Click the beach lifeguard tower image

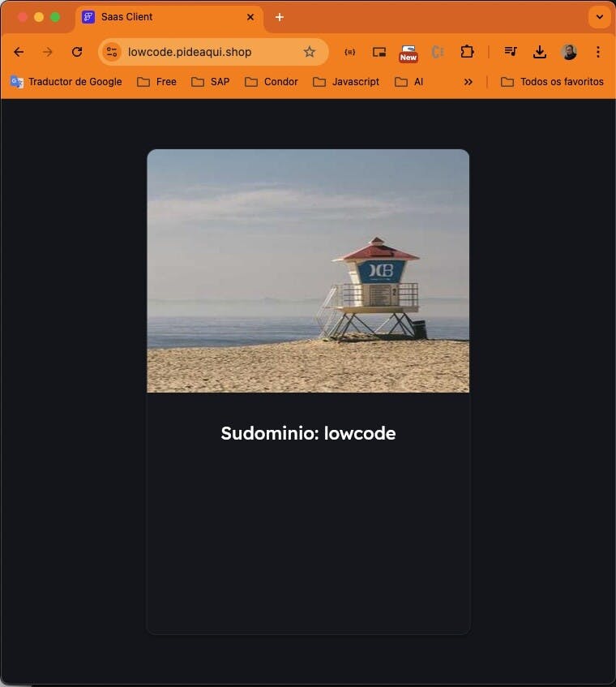point(308,271)
